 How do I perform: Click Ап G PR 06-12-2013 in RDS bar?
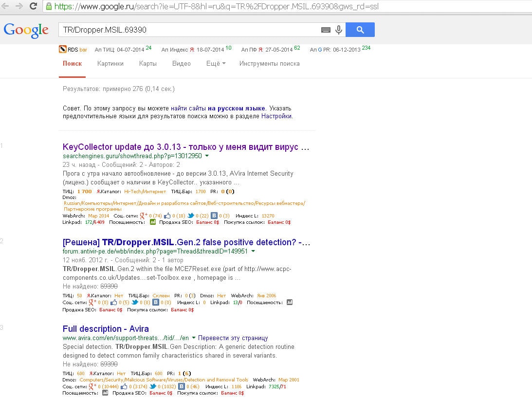coord(340,50)
